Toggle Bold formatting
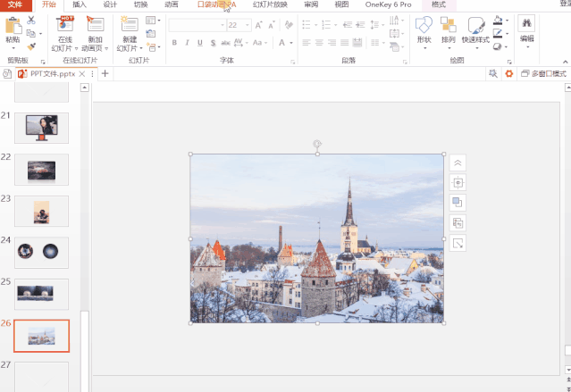This screenshot has height=392, width=571. [174, 43]
